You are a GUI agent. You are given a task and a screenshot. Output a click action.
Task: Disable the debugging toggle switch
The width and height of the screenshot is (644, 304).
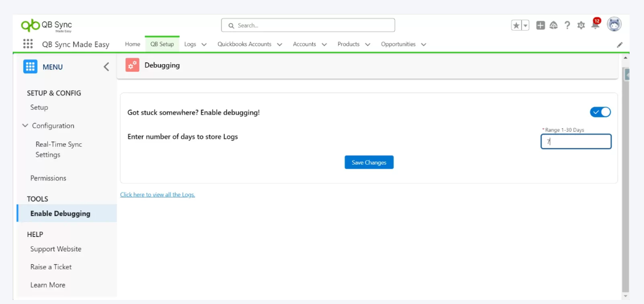click(x=600, y=112)
